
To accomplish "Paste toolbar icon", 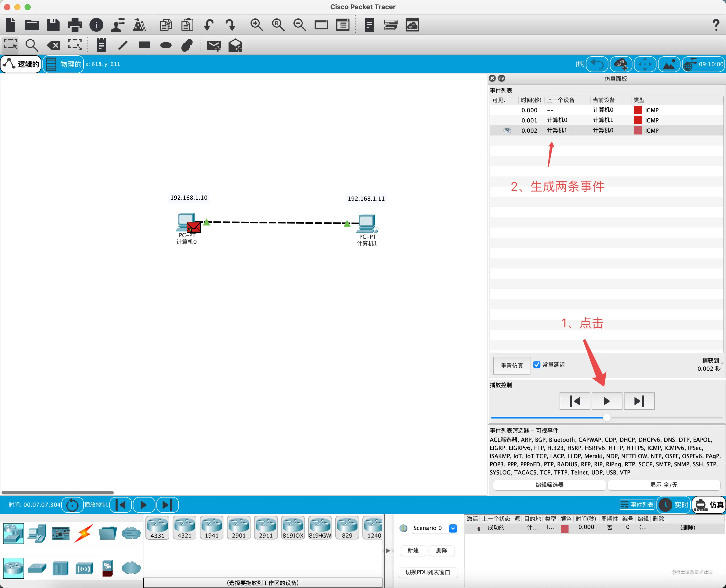I will click(187, 25).
